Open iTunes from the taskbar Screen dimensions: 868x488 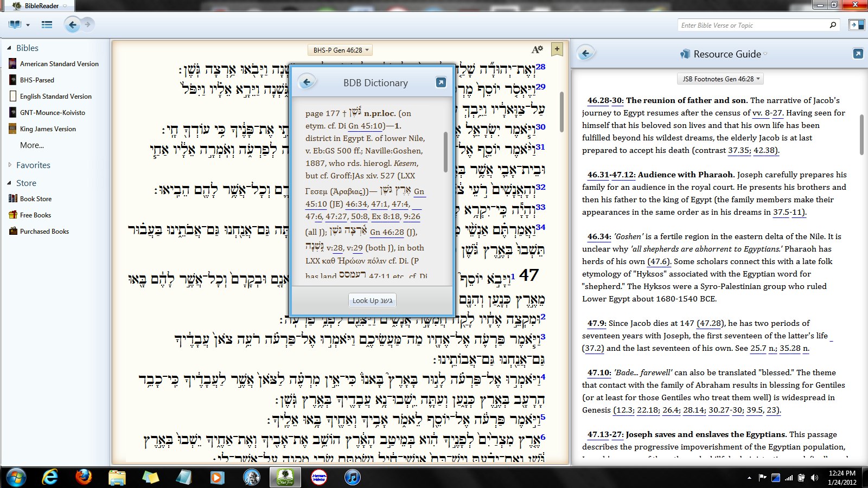[353, 477]
